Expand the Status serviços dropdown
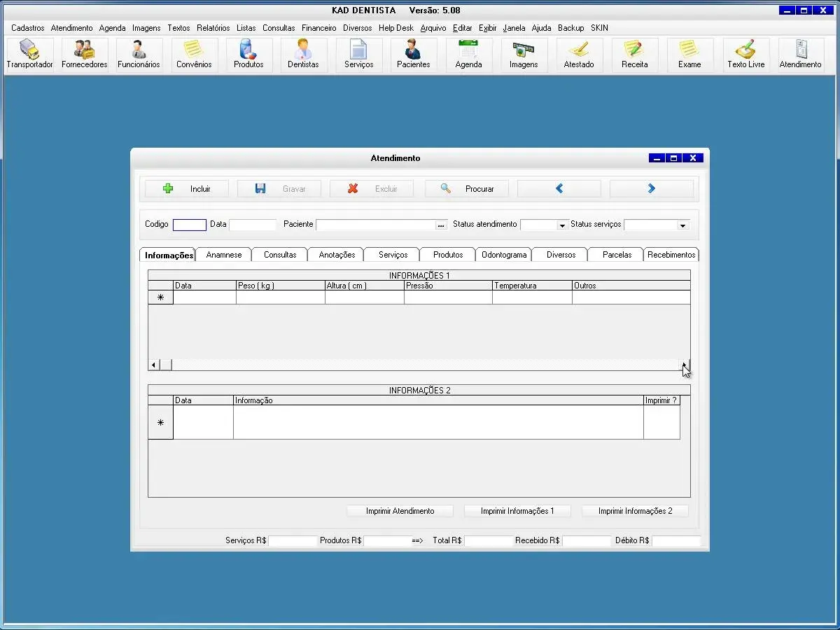840x630 pixels. click(x=682, y=225)
